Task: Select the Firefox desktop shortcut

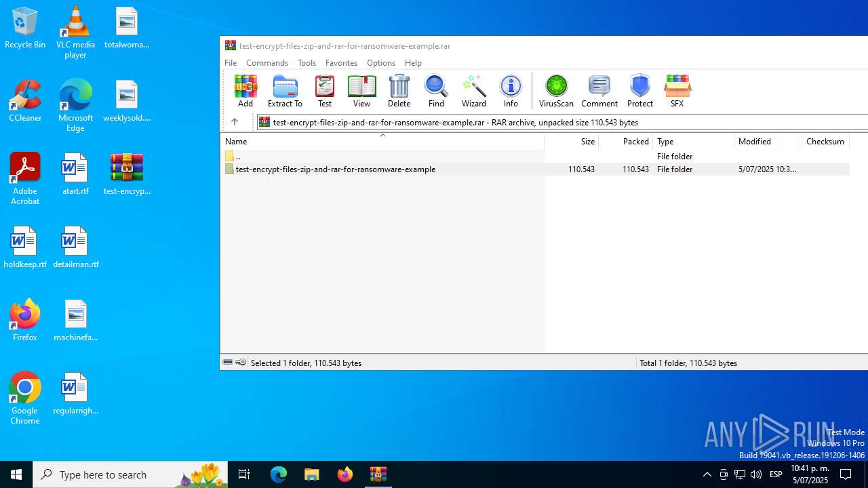Action: [25, 321]
